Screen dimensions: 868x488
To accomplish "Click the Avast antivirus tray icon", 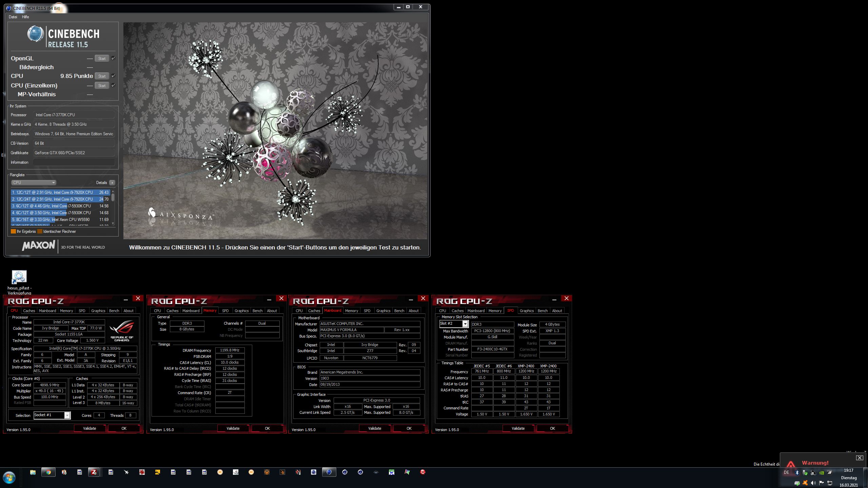I will tap(805, 483).
